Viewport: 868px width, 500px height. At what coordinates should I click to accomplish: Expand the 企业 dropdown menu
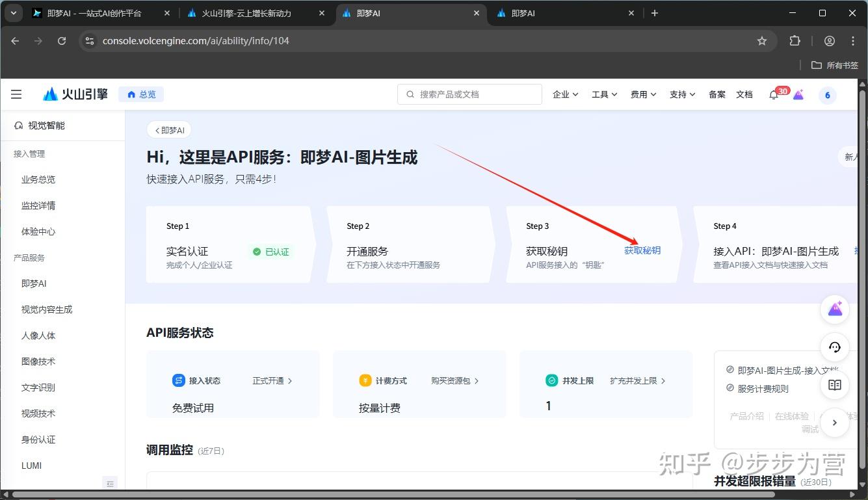point(566,95)
